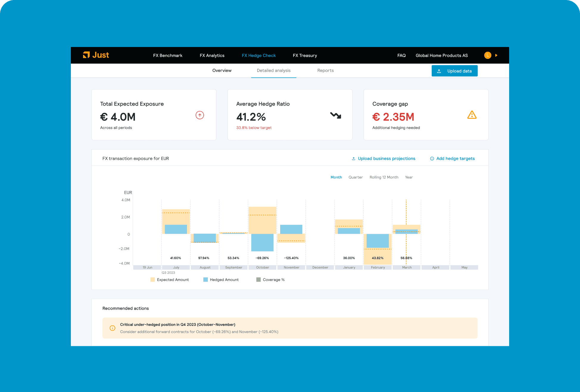
Task: Click the December month label
Action: pos(320,267)
